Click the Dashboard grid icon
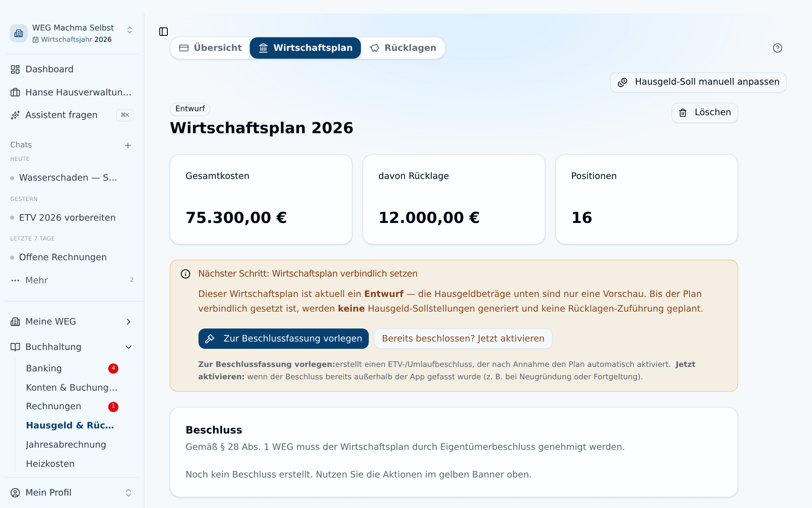The height and width of the screenshot is (508, 812). [15, 69]
